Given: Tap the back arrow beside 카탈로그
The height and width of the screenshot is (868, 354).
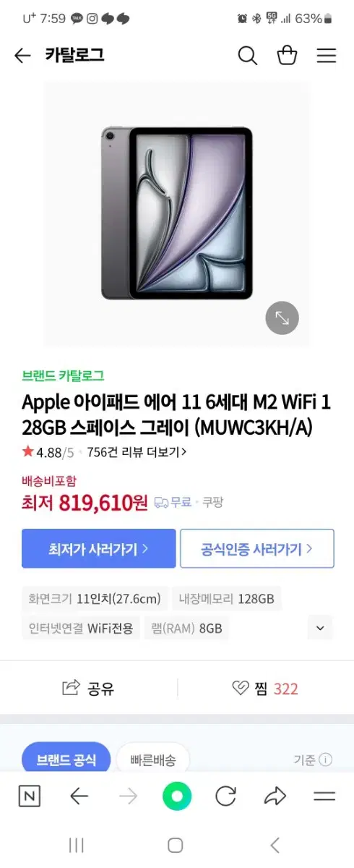Looking at the screenshot, I should [22, 56].
